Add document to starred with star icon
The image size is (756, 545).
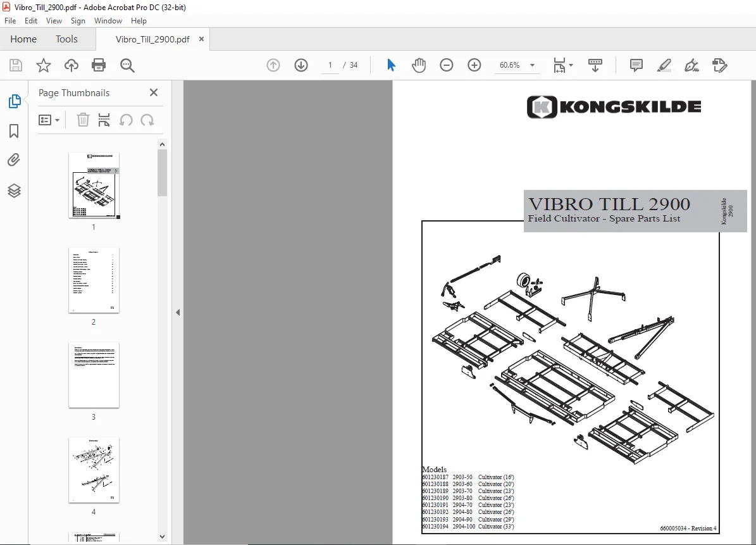[x=44, y=65]
